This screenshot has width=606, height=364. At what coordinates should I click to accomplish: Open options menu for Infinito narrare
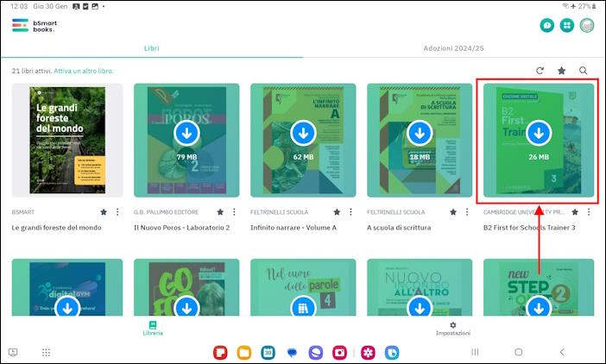[351, 212]
